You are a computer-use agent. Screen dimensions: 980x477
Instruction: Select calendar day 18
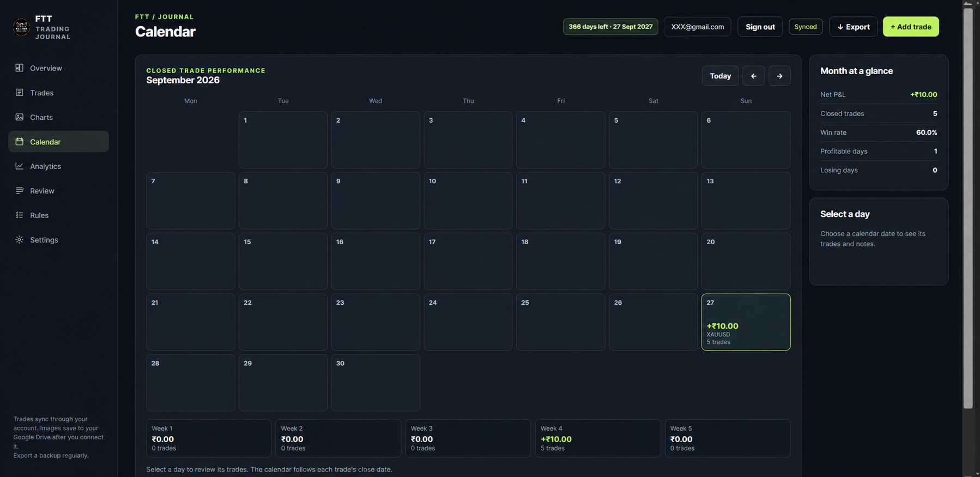(x=560, y=262)
